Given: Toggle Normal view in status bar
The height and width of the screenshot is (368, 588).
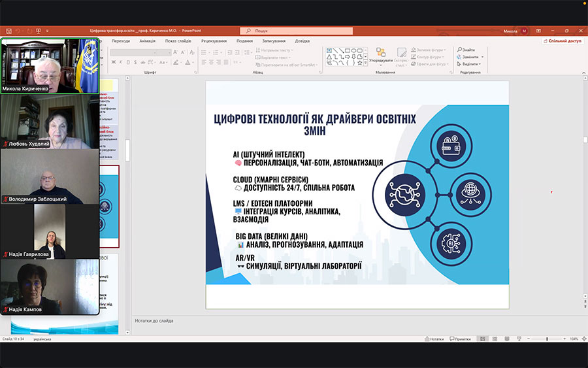Looking at the screenshot, I should pos(483,339).
